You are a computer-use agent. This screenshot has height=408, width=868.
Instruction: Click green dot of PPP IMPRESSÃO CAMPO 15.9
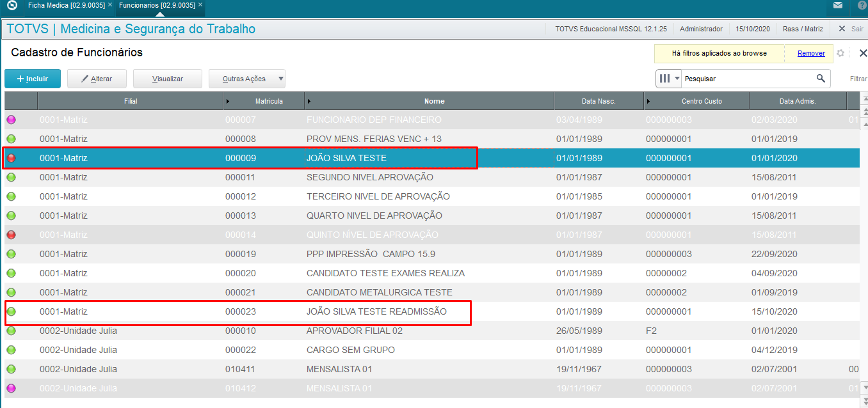coord(11,254)
